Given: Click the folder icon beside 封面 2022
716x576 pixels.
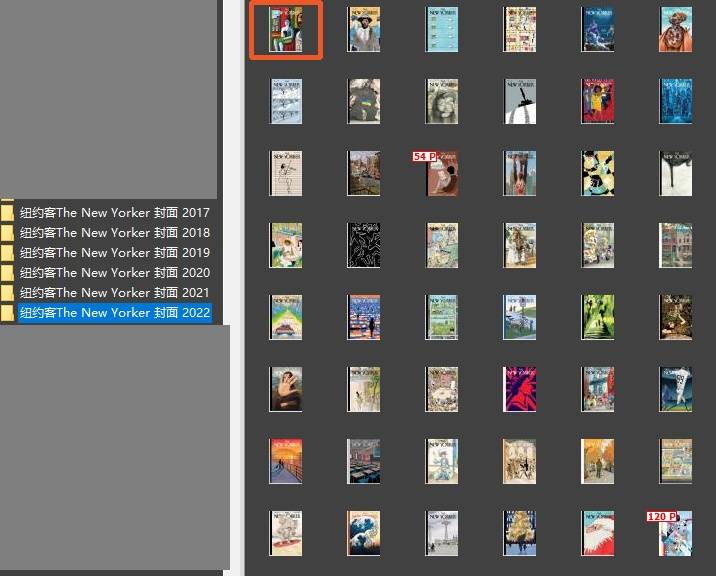Looking at the screenshot, I should (7, 313).
